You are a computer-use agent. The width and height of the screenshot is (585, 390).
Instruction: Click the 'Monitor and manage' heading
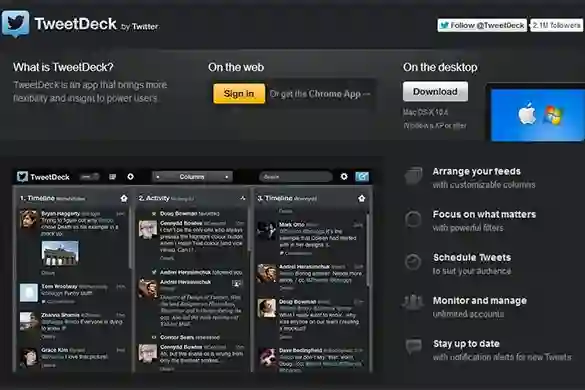pos(480,300)
